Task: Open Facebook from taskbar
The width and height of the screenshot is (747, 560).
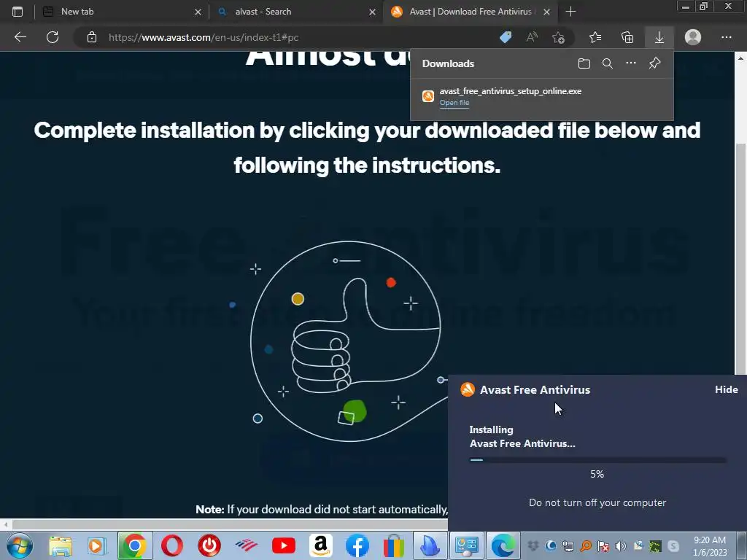Action: click(357, 545)
